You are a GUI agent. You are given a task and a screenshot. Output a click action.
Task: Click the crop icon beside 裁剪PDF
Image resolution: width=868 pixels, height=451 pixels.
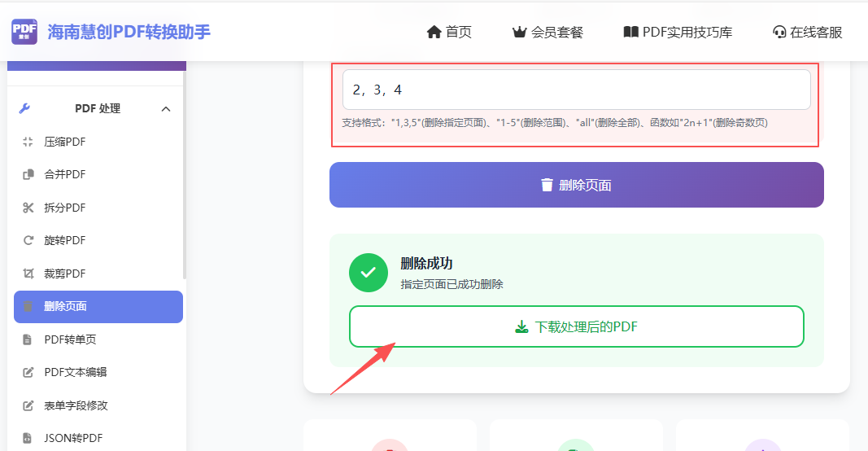(x=28, y=274)
